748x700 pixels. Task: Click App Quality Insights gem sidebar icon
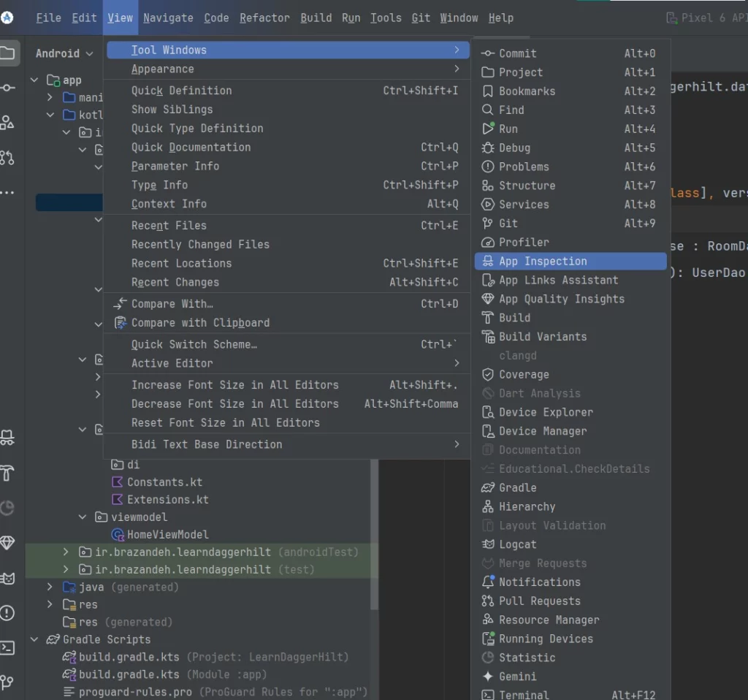[x=7, y=543]
